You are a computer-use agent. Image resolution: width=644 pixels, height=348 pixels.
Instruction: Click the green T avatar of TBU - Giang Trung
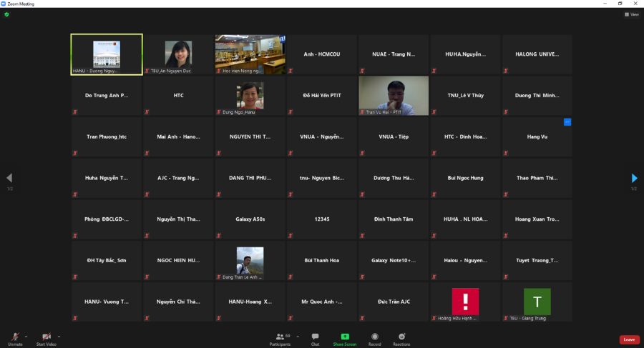537,302
